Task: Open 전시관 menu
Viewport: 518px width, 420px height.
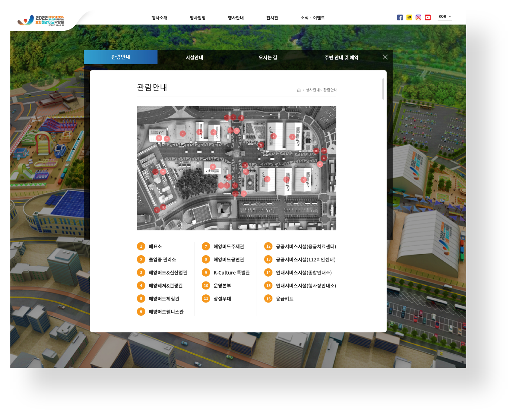Action: tap(272, 18)
